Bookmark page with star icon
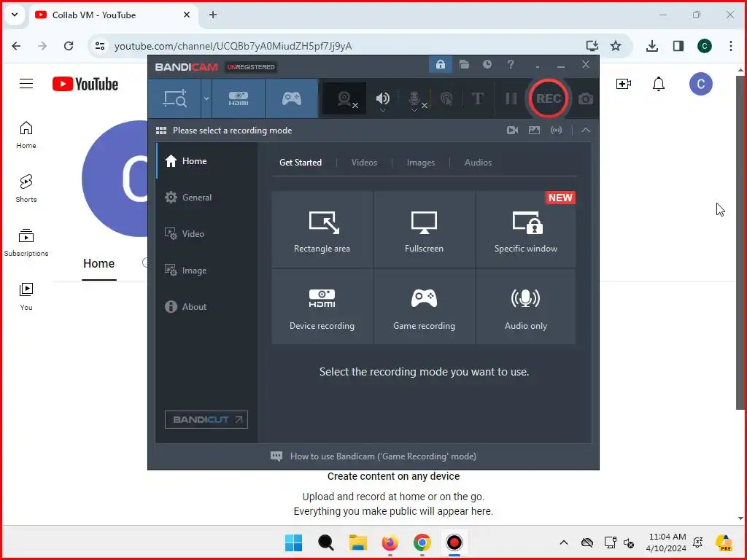The width and height of the screenshot is (747, 560). tap(616, 46)
